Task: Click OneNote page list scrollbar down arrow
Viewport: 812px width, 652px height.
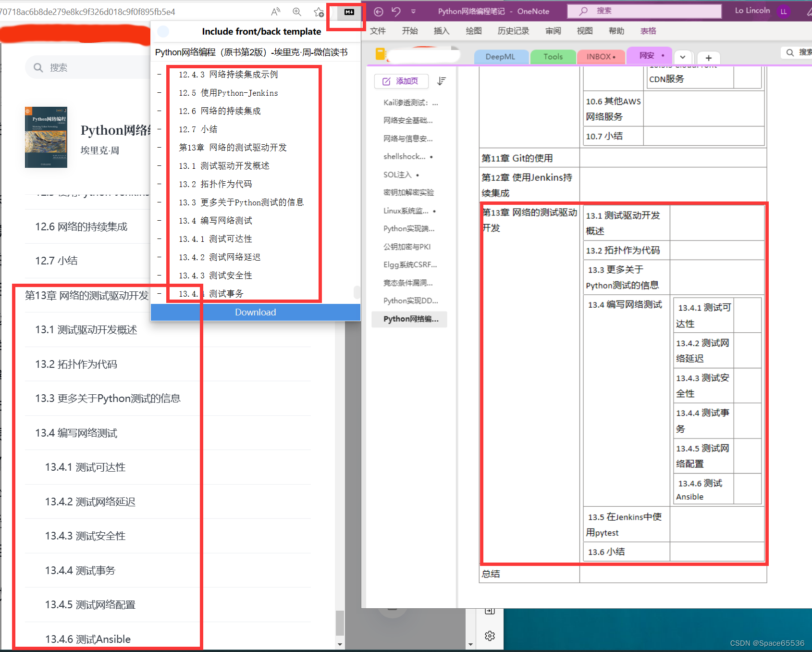Action: 470,644
